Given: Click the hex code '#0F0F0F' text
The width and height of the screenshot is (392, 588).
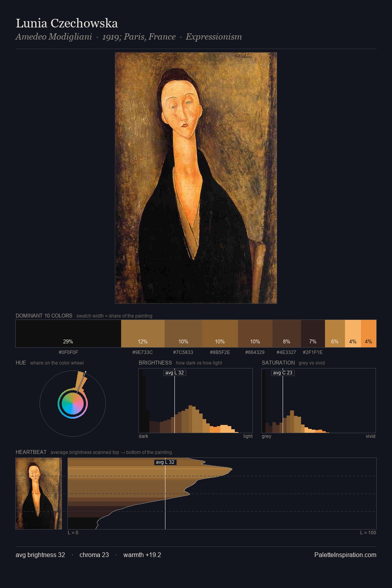Looking at the screenshot, I should click(68, 352).
